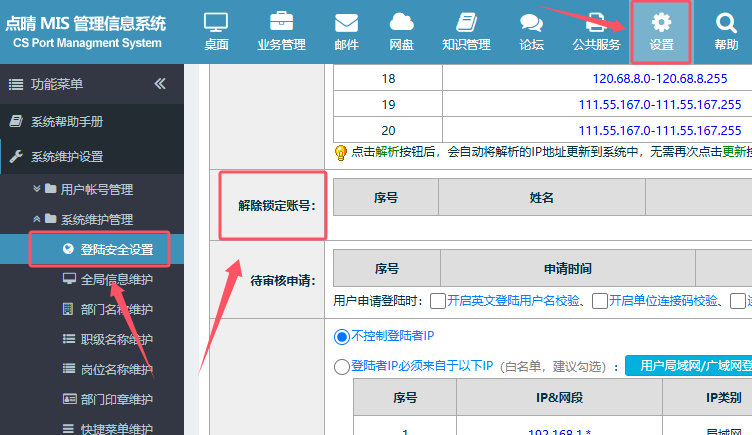Select 登陆者IP必须来自于以下IP radio option
Viewport: 752px width, 435px height.
341,367
